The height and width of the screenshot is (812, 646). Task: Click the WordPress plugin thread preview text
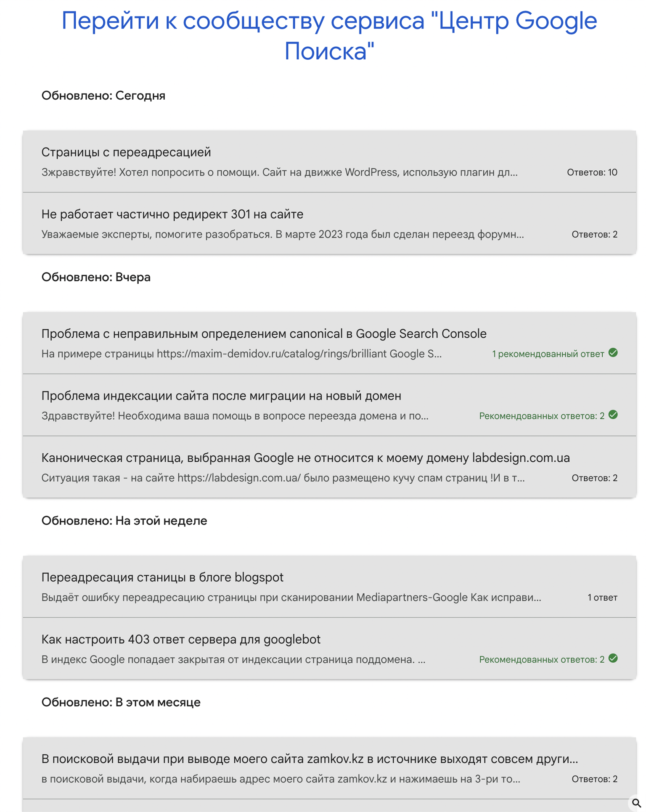tap(279, 172)
